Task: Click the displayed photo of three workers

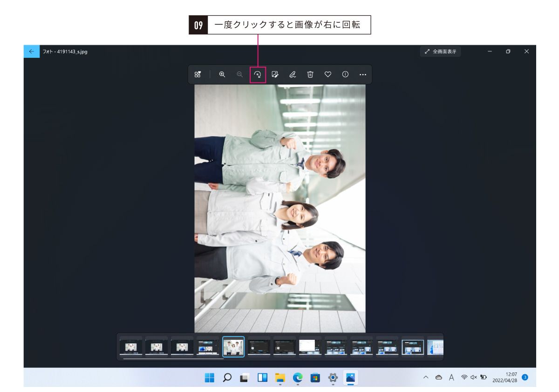Action: (280, 209)
